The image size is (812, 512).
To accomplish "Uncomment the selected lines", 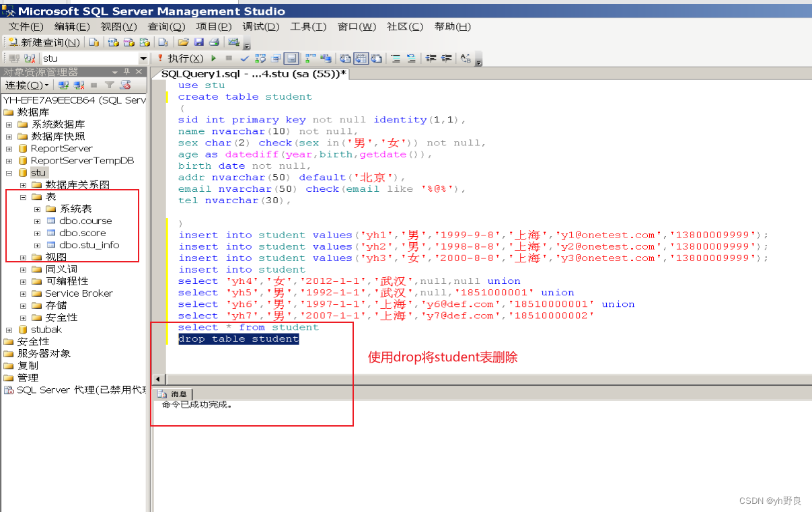I will pyautogui.click(x=411, y=59).
